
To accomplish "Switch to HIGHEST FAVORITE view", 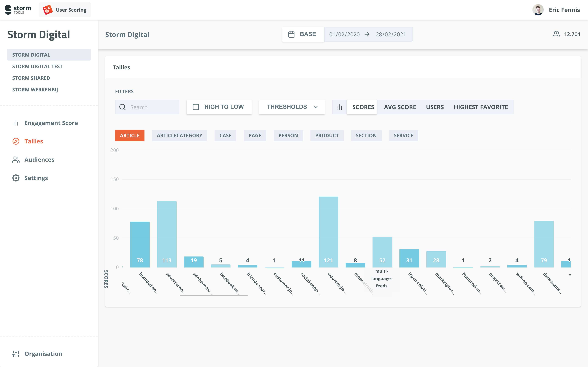I will (481, 107).
